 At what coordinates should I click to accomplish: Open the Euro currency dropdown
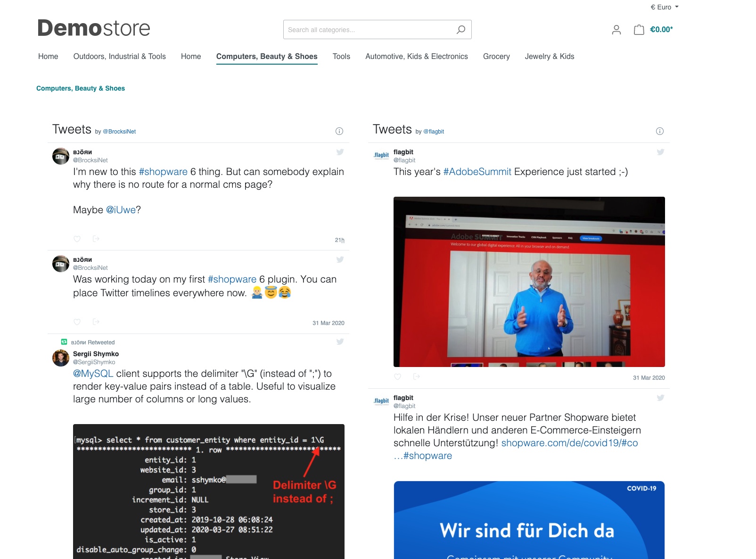tap(665, 7)
